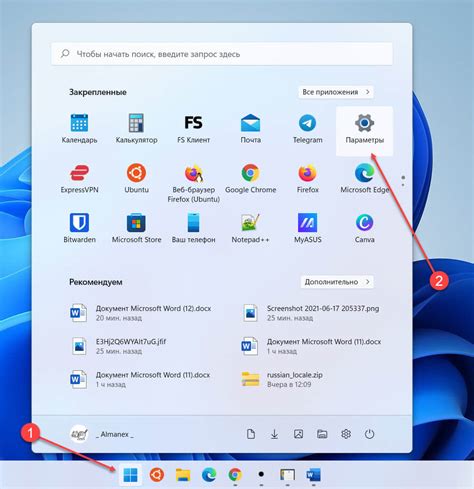
Task: Open Settings gear in Start footer
Action: click(x=346, y=434)
